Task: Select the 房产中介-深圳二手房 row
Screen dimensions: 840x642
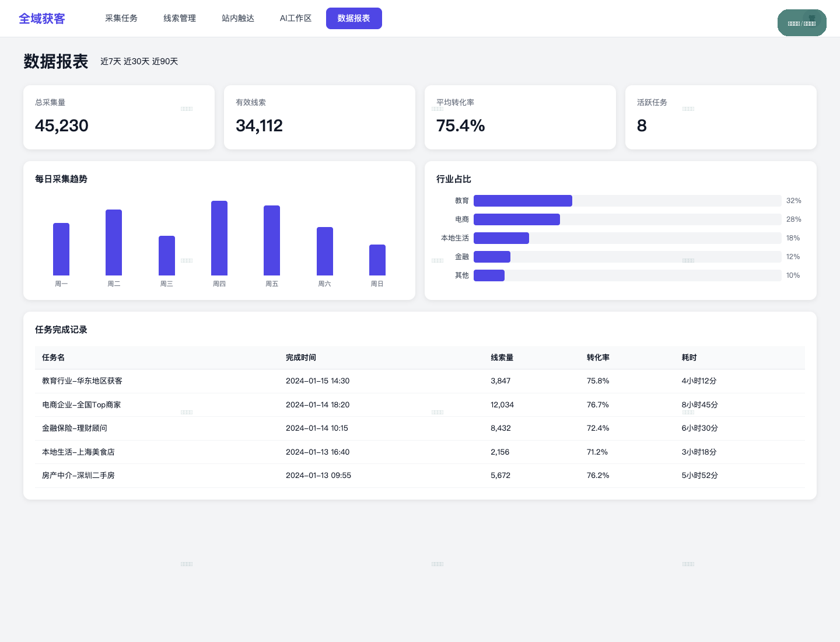Action: point(420,476)
